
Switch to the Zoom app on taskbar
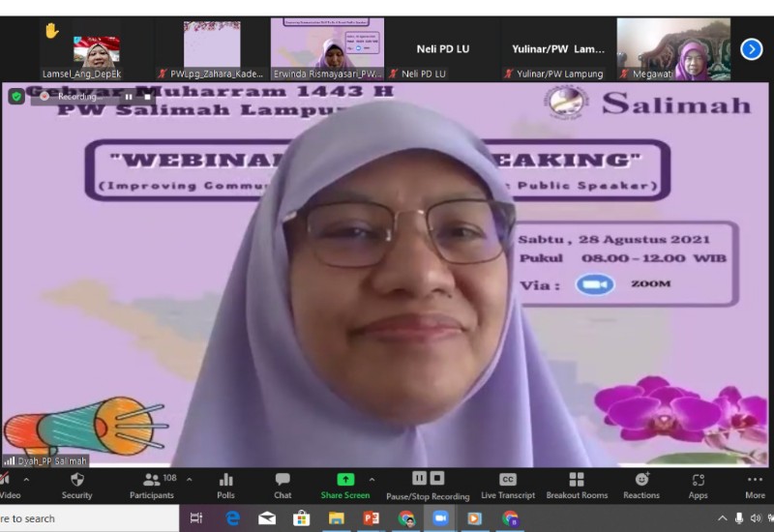440,518
